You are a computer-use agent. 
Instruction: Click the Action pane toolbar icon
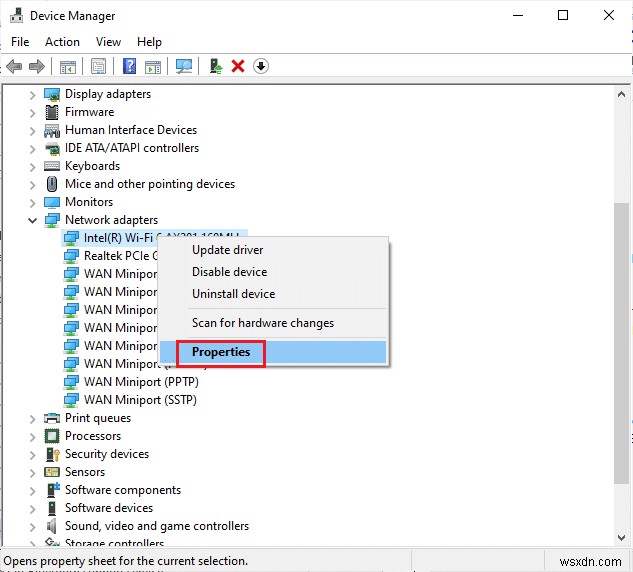(153, 66)
